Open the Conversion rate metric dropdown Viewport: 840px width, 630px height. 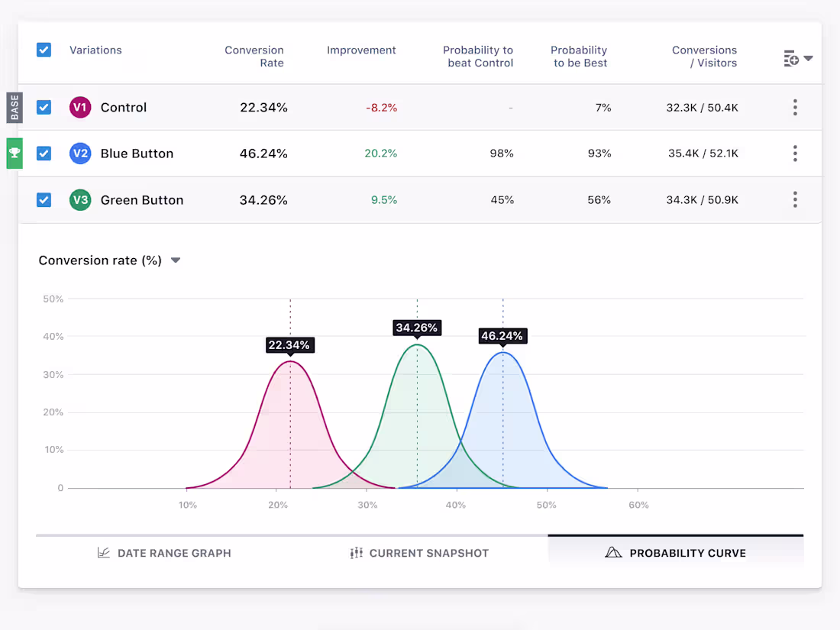click(x=175, y=260)
